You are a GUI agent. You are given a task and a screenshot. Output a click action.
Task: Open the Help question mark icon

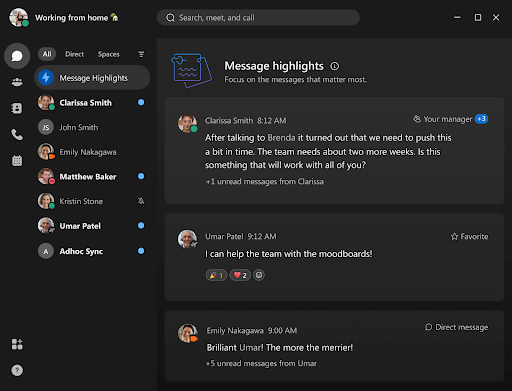pos(17,370)
